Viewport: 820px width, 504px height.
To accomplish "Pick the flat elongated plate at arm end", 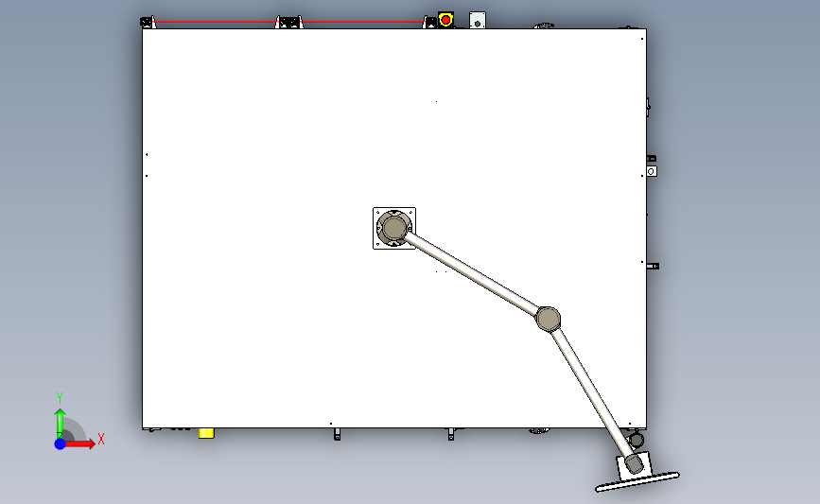I will (x=637, y=481).
